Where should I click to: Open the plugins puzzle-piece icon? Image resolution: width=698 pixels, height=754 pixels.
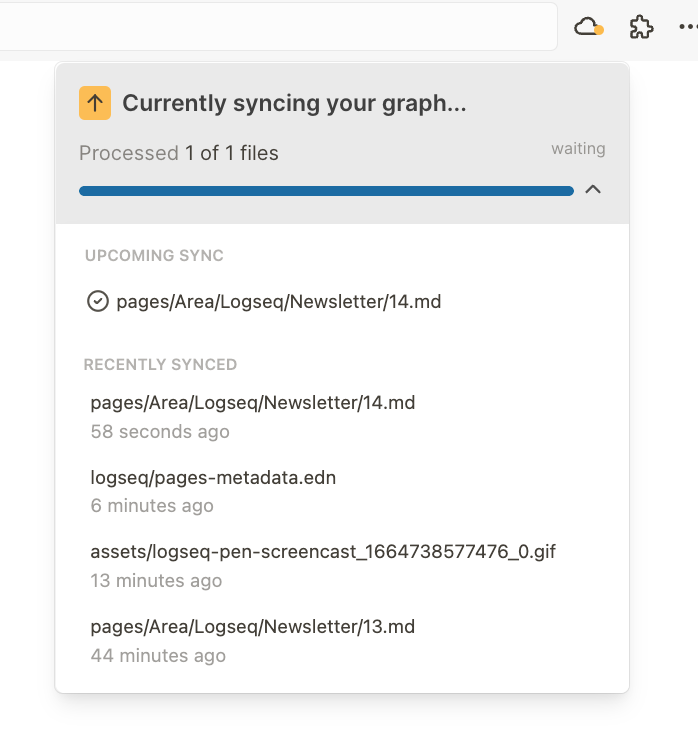(641, 27)
